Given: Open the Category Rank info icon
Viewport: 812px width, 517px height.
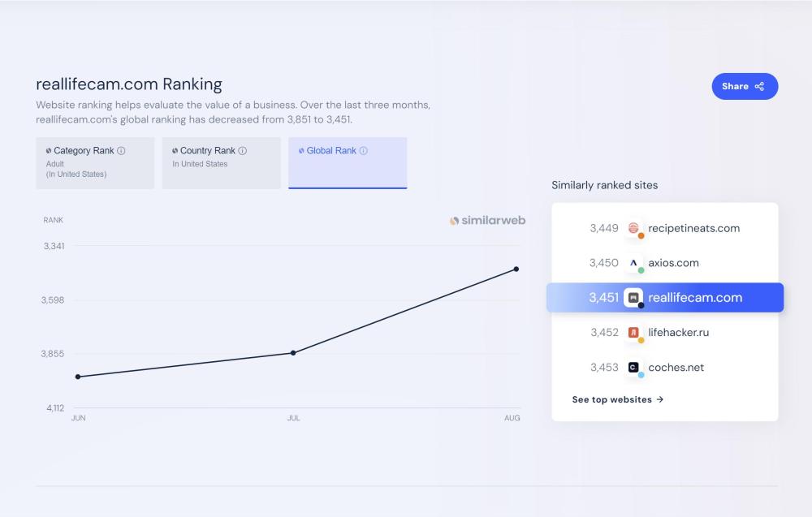Looking at the screenshot, I should click(x=121, y=151).
